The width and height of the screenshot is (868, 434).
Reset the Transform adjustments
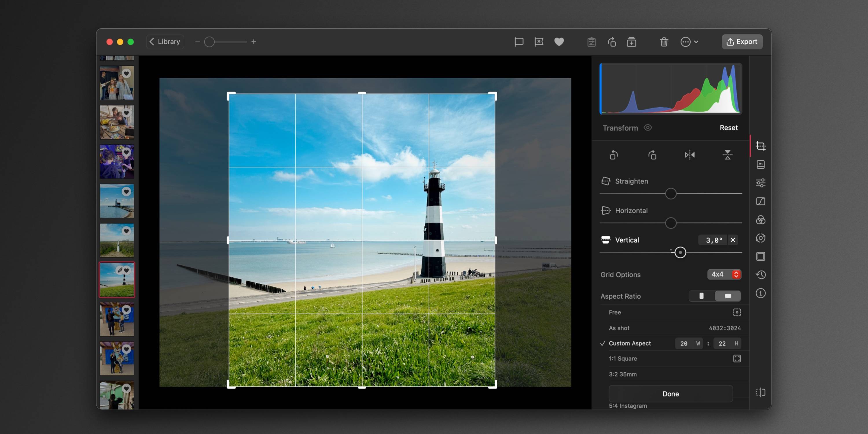click(x=729, y=128)
